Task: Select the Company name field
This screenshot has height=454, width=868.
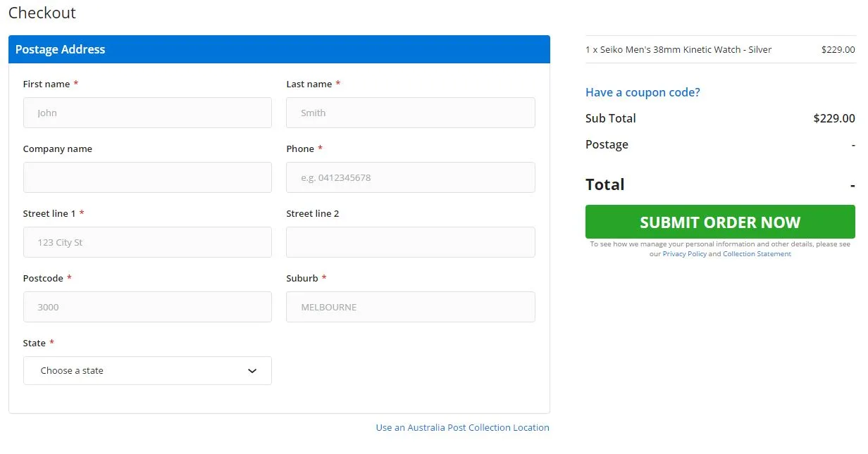Action: 147,177
